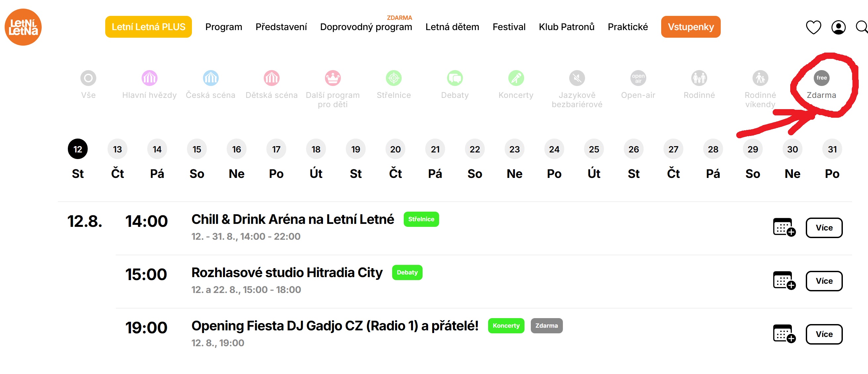Open favorites heart icon

(x=813, y=27)
